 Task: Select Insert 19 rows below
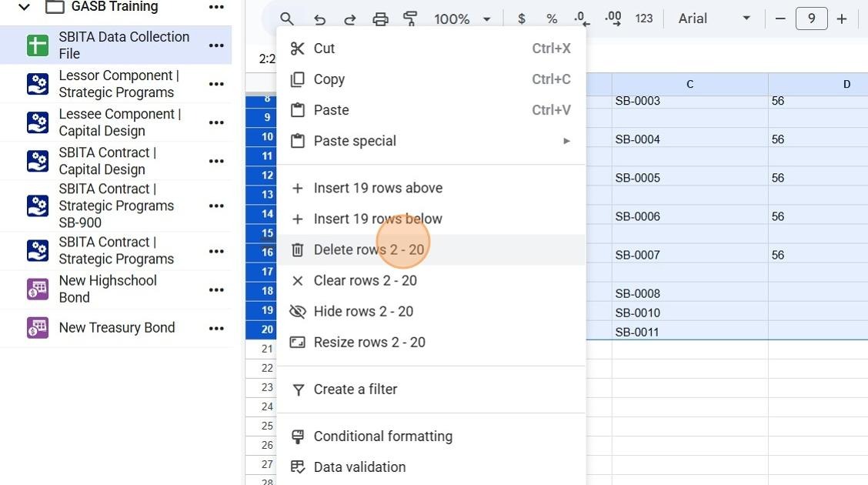(x=431, y=219)
